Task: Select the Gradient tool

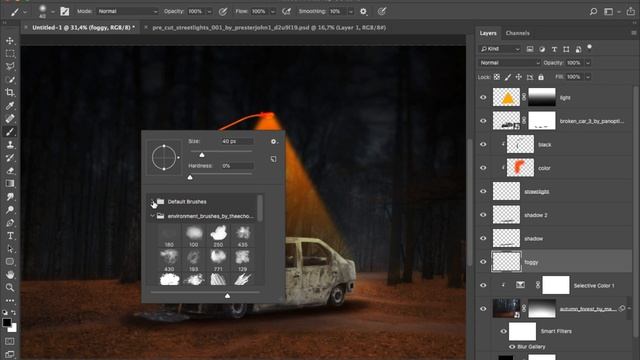Action: pos(10,184)
